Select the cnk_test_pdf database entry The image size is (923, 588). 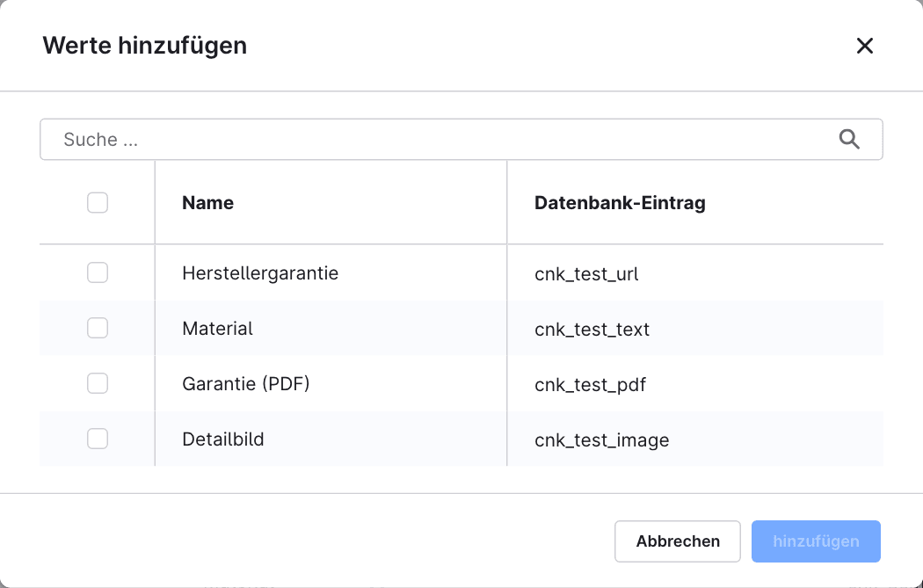coord(591,385)
